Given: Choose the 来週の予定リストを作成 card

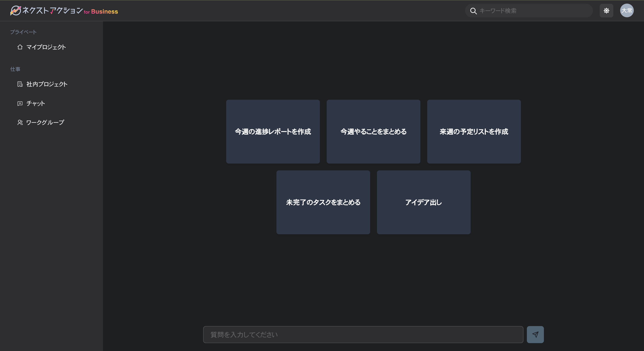Looking at the screenshot, I should 474,131.
